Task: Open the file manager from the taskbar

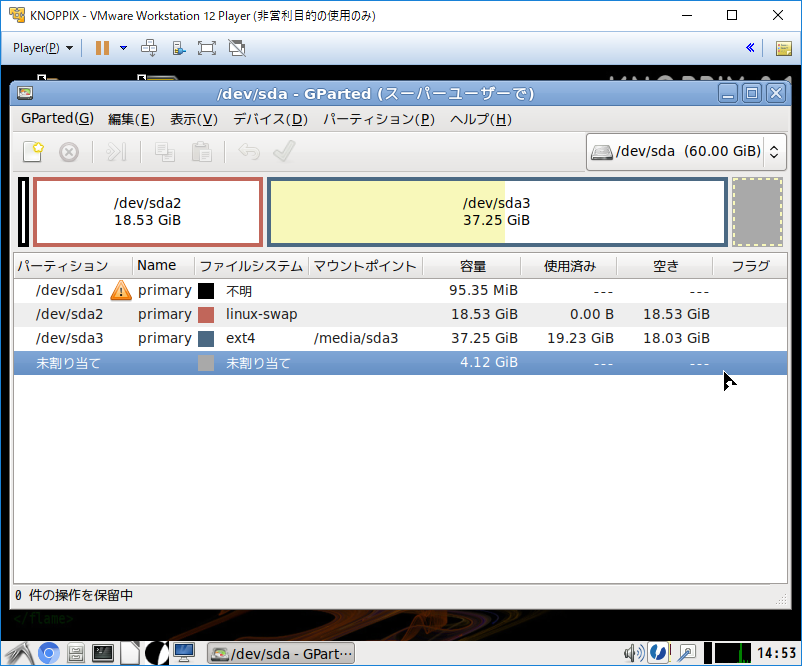Action: (x=76, y=653)
